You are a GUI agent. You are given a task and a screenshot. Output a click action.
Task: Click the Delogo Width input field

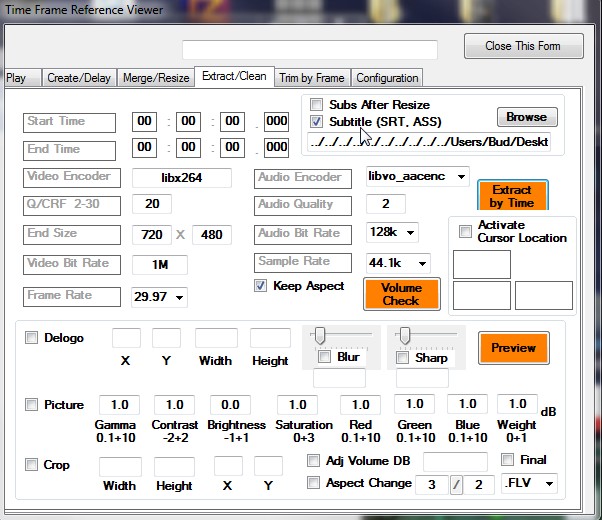[216, 338]
